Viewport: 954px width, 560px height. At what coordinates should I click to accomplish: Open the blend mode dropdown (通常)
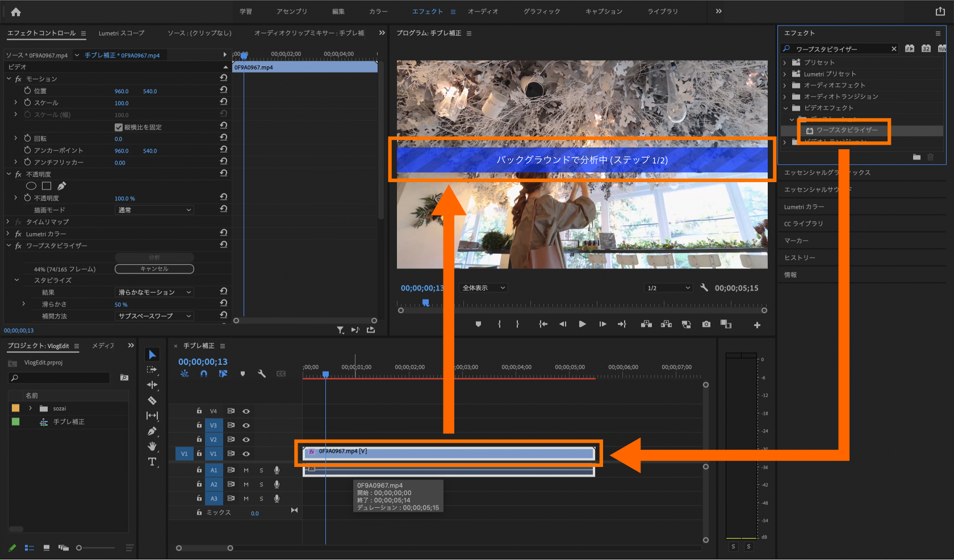154,210
